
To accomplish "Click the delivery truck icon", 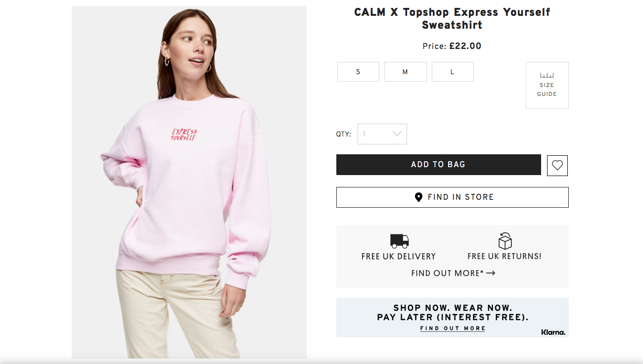I will click(399, 241).
